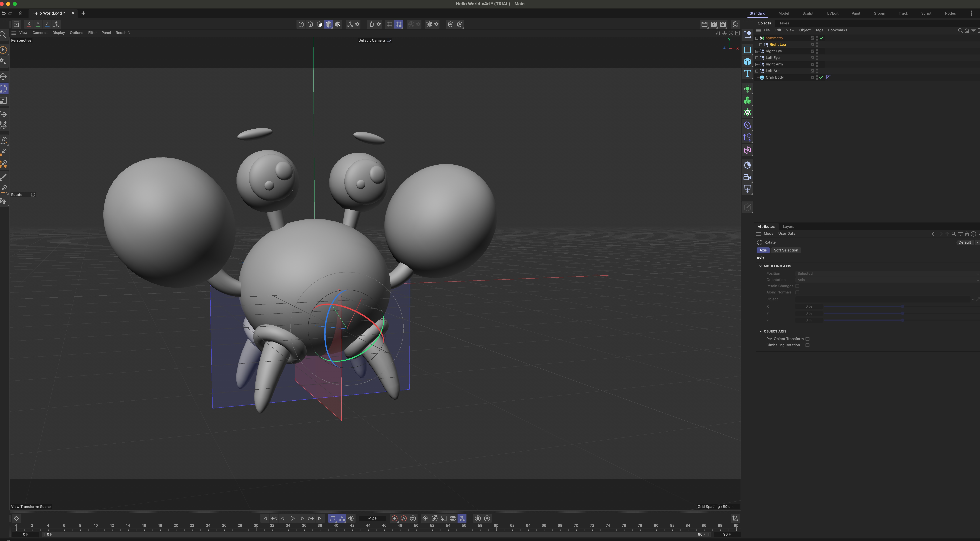Screen dimensions: 980x541
Task: Switch to the Layers tab
Action: [788, 227]
